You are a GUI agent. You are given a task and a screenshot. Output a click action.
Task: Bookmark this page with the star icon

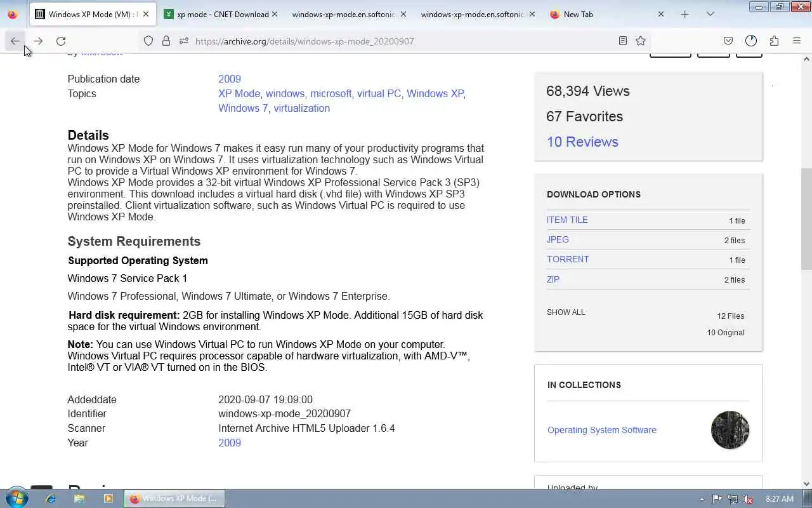pyautogui.click(x=641, y=41)
